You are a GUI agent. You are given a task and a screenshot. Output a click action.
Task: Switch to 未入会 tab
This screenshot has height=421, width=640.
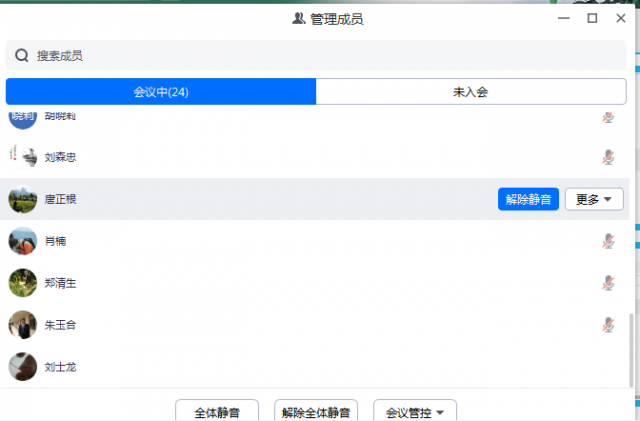coord(471,92)
